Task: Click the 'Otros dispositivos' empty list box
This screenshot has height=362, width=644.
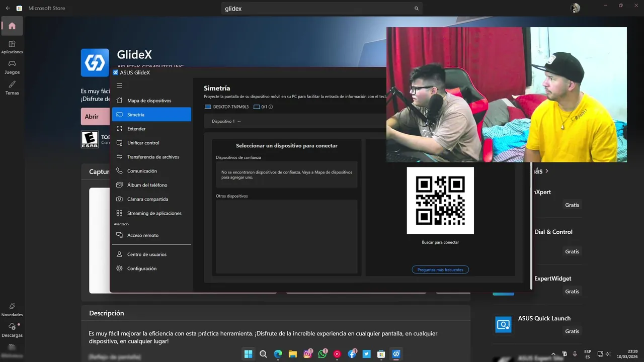Action: coord(287,236)
